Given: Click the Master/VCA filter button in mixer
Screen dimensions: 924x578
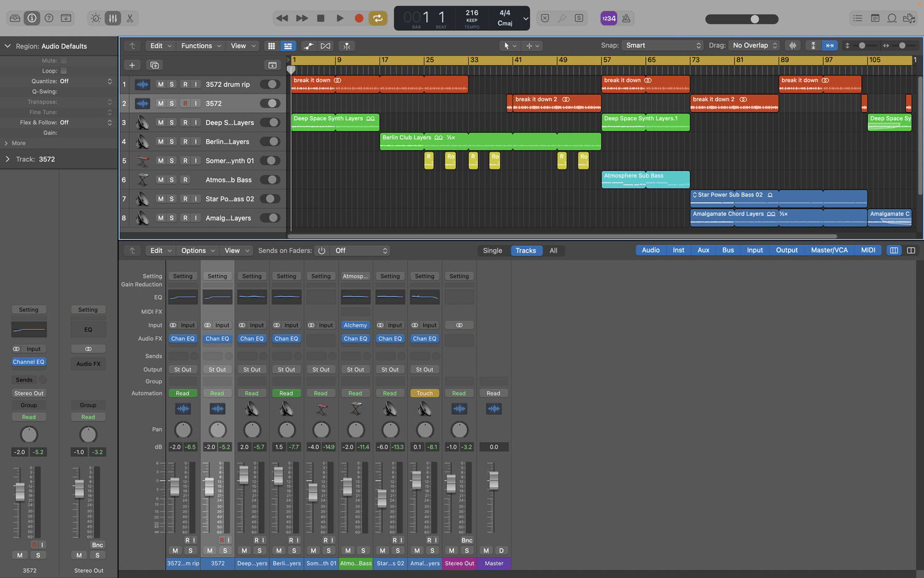Looking at the screenshot, I should click(829, 250).
